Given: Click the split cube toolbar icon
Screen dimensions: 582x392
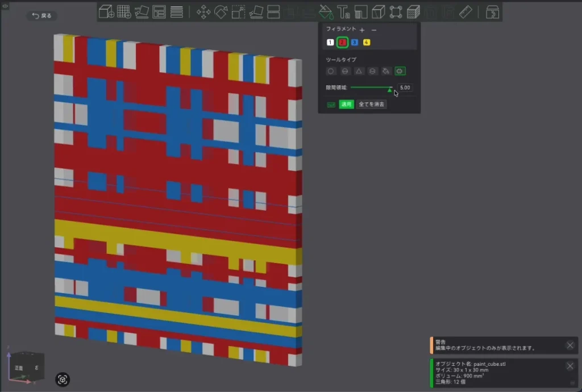Looking at the screenshot, I should click(378, 12).
